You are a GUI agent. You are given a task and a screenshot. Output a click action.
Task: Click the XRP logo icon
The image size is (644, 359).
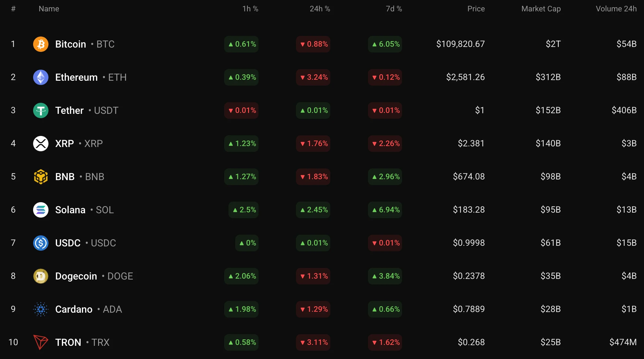coord(41,144)
